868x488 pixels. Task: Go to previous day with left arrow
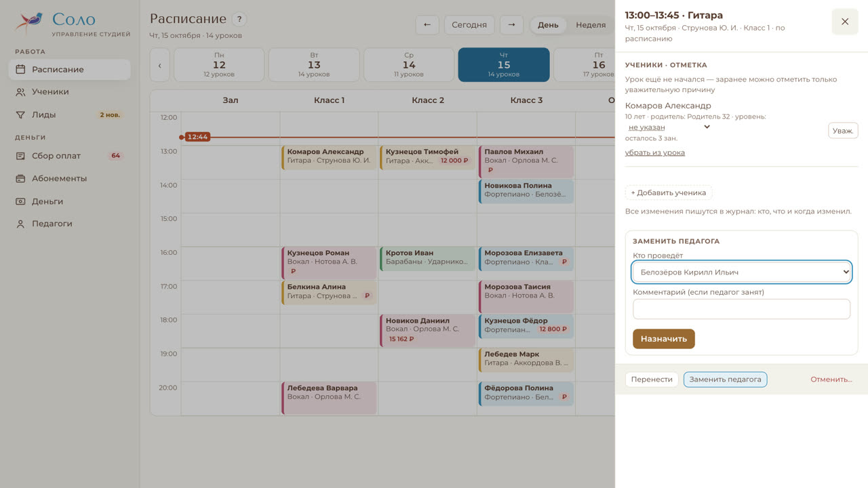[x=427, y=25]
